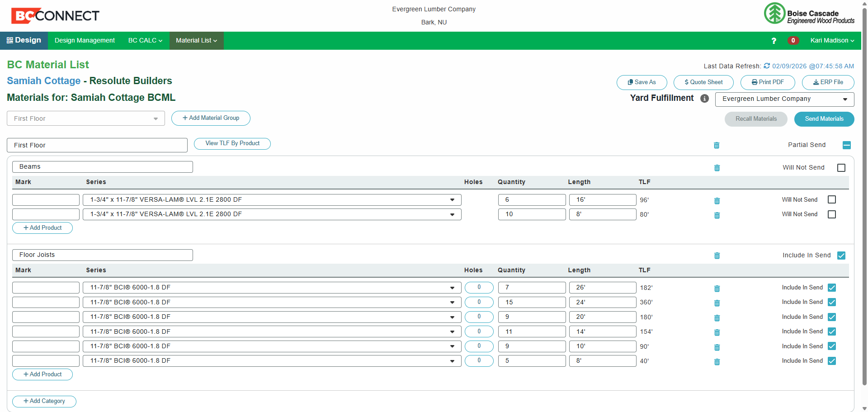Delete the VERSA-LAM row with quantity 10

[717, 215]
